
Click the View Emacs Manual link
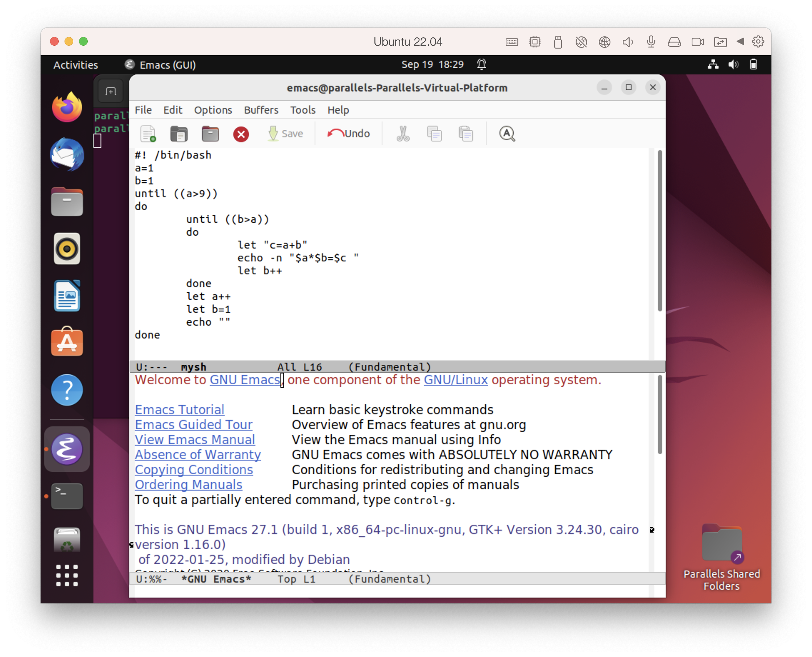tap(195, 439)
